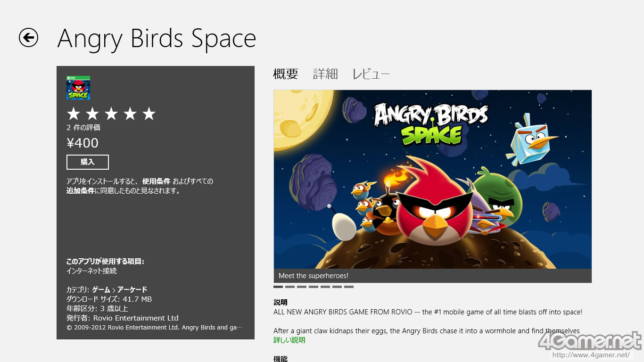
Task: Open the 追加条件 additional terms link
Action: [80, 191]
